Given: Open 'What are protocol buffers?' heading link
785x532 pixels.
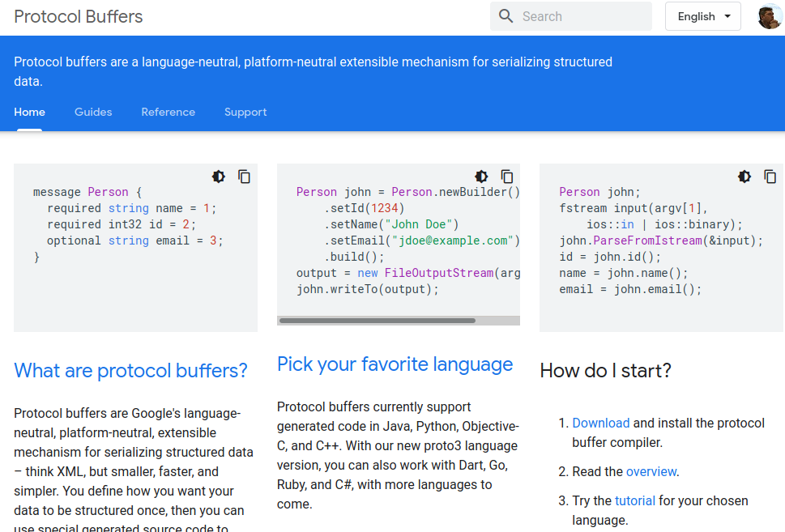Looking at the screenshot, I should pos(130,371).
